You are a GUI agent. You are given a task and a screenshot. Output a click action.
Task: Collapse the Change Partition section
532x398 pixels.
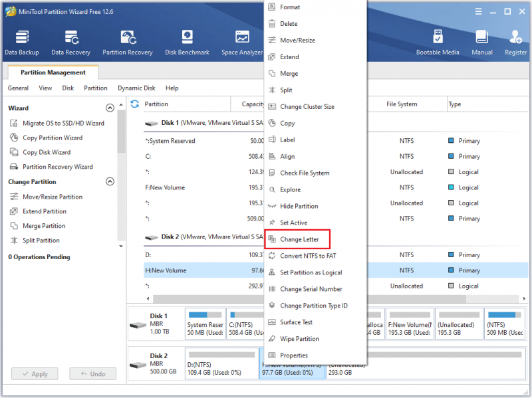(110, 181)
